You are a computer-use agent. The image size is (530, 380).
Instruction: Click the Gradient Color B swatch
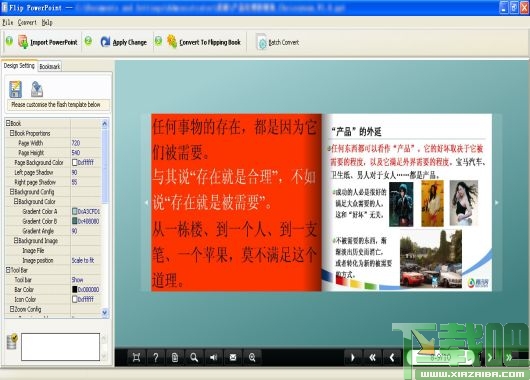[75, 221]
